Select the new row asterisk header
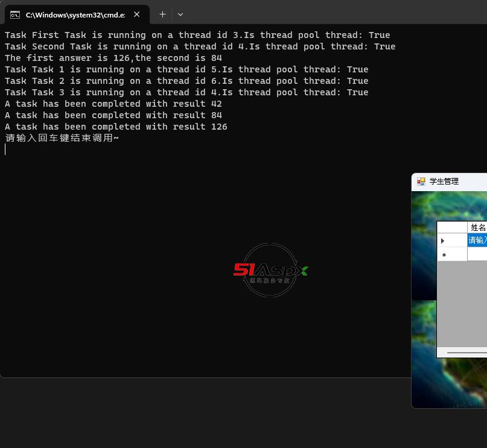 point(452,254)
